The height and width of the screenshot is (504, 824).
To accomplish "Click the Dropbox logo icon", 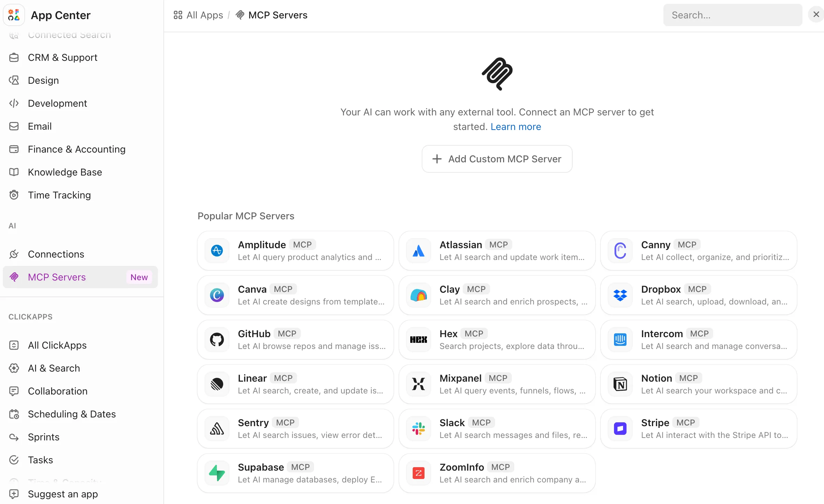I will click(x=620, y=295).
